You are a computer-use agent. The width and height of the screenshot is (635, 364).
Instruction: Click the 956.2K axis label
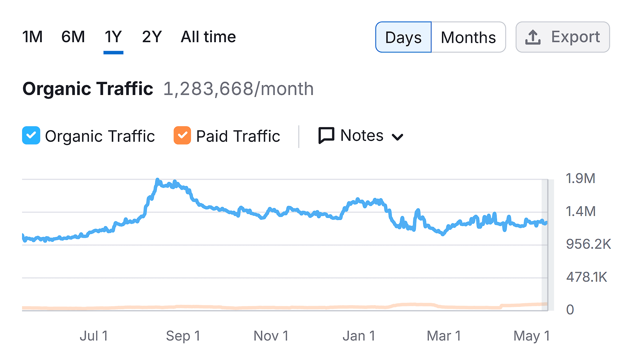click(588, 244)
